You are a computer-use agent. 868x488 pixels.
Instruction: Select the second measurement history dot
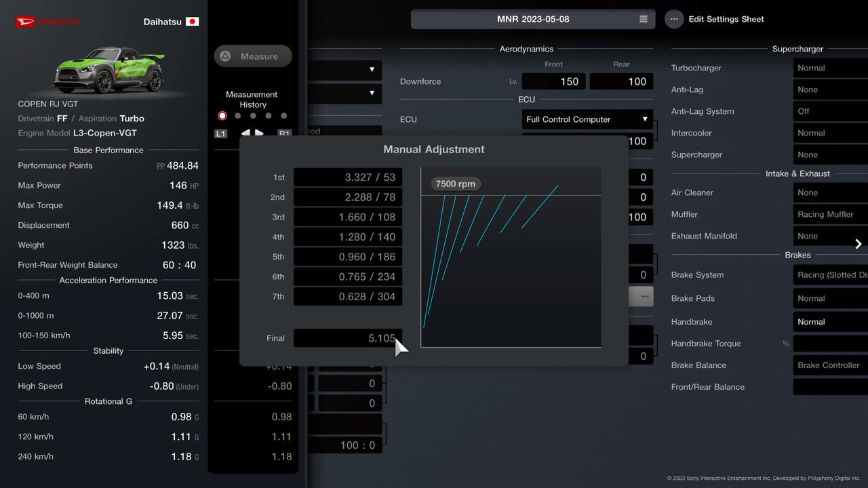pyautogui.click(x=237, y=116)
